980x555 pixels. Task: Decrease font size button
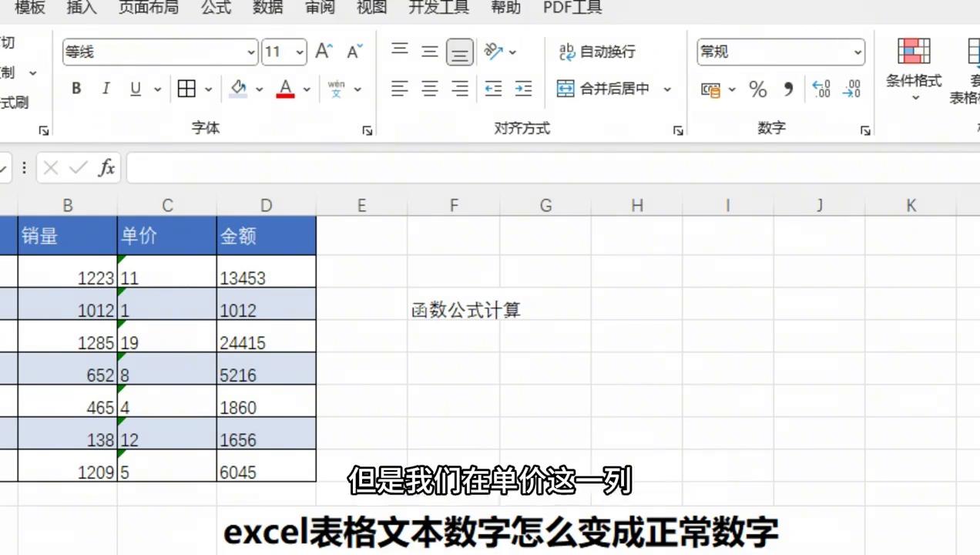[354, 52]
